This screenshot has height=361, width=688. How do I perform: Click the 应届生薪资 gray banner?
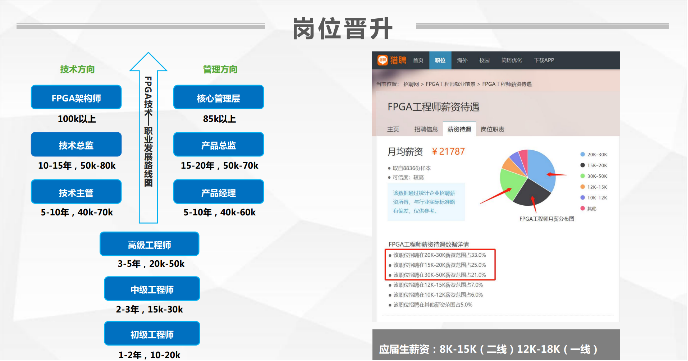click(496, 345)
